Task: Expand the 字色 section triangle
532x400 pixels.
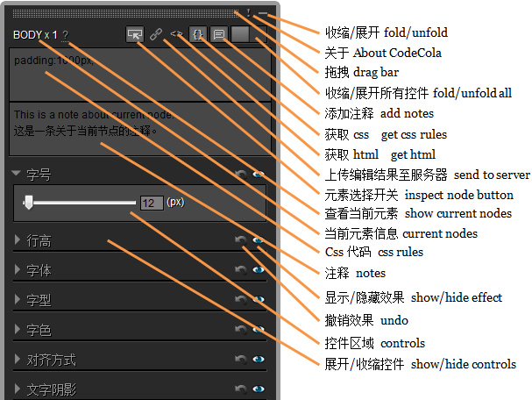Action: point(18,330)
